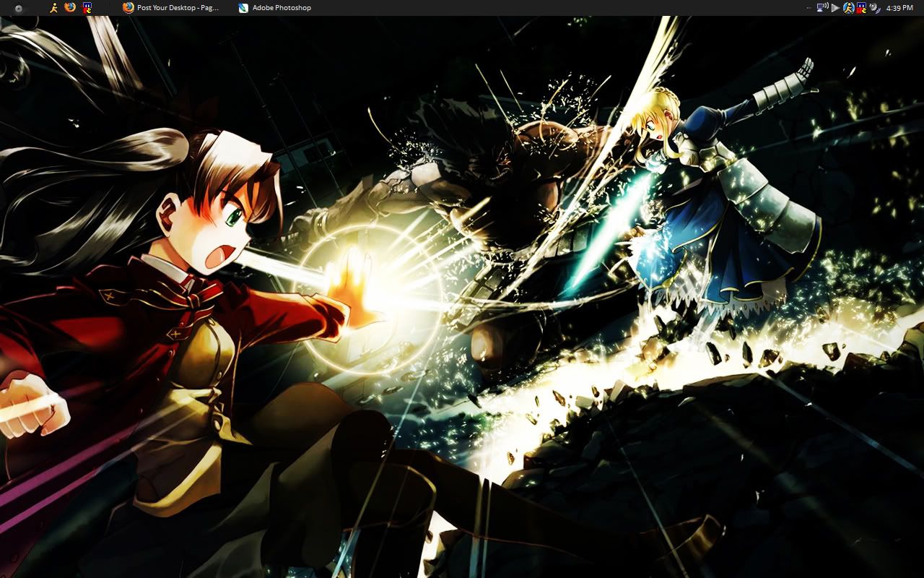Click the play arrow tray icon

point(835,8)
